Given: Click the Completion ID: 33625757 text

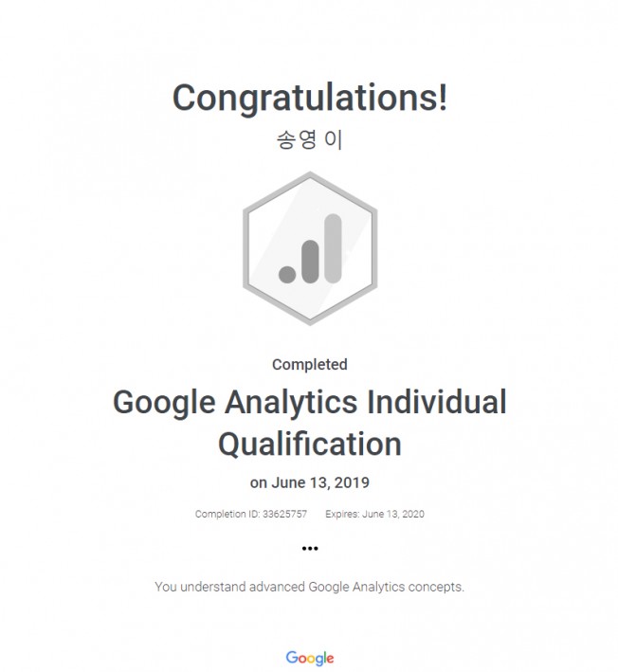Looking at the screenshot, I should [x=251, y=514].
